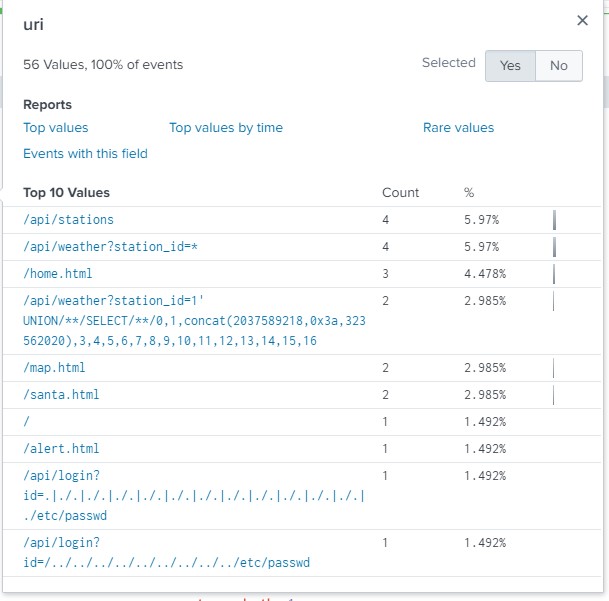Set Selected to No
This screenshot has height=601, width=609.
[x=559, y=65]
